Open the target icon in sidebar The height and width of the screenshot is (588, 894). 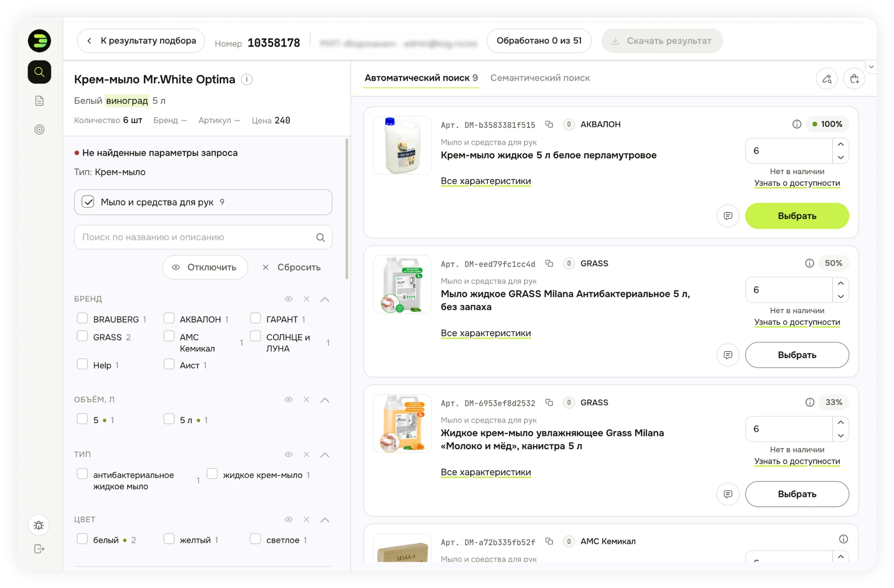pyautogui.click(x=39, y=130)
